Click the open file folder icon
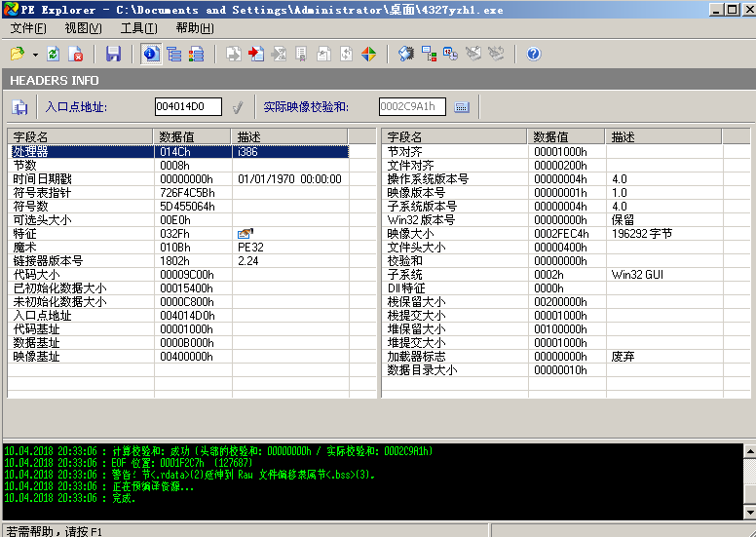756x537 pixels. click(18, 54)
